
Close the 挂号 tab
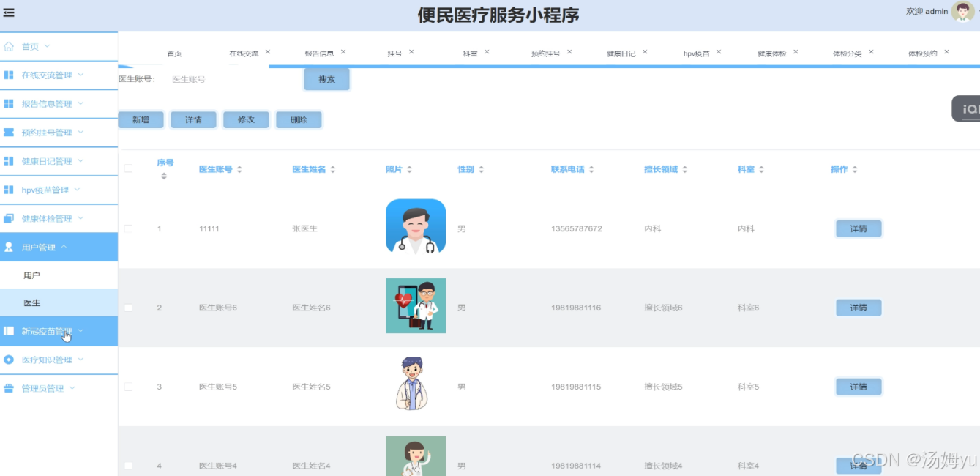(x=411, y=52)
